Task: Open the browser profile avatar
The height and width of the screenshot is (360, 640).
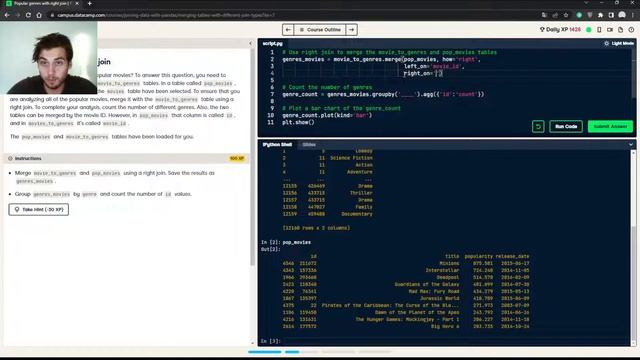Action: coord(622,15)
